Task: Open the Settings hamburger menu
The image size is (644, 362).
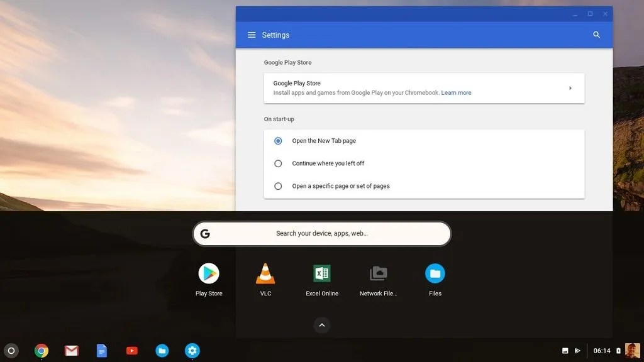Action: click(x=252, y=35)
